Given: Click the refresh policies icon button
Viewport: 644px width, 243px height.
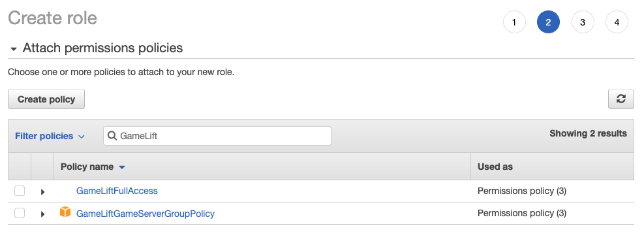Looking at the screenshot, I should point(621,99).
